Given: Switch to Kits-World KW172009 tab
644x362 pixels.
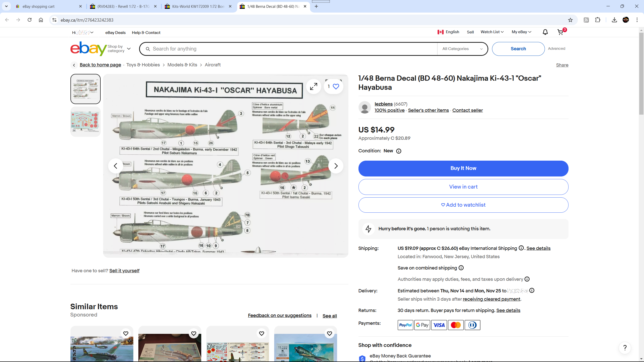Looking at the screenshot, I should point(198,7).
